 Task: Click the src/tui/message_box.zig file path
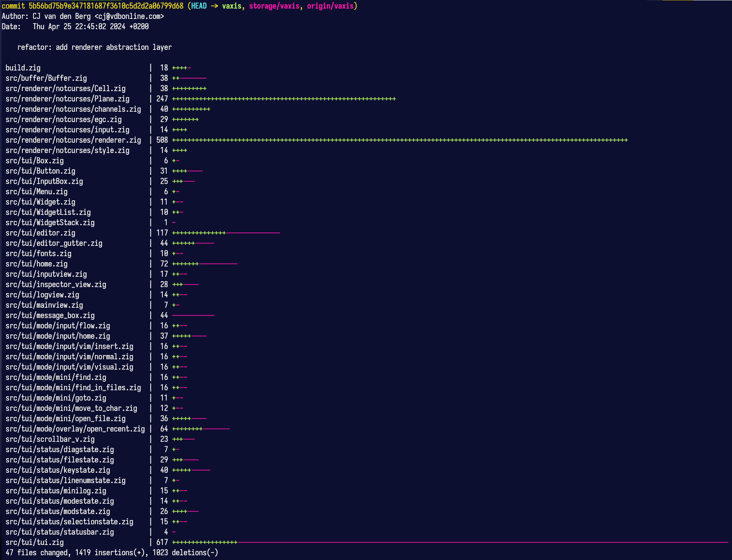click(x=50, y=315)
